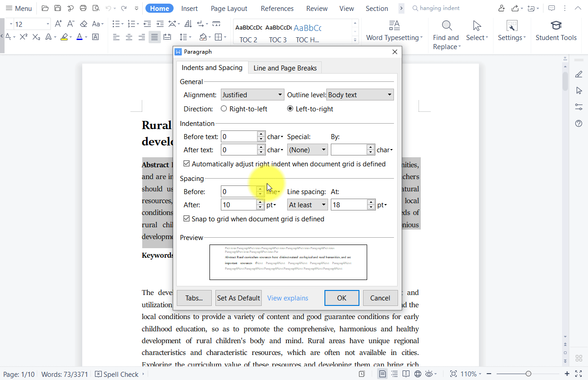This screenshot has height=380, width=588.
Task: Open the font size 12 dropdown
Action: [48, 24]
